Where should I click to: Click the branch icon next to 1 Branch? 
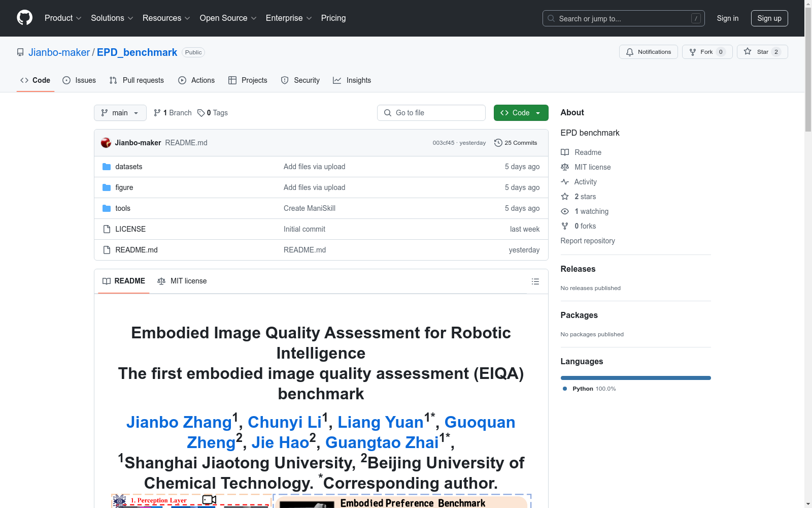(157, 113)
